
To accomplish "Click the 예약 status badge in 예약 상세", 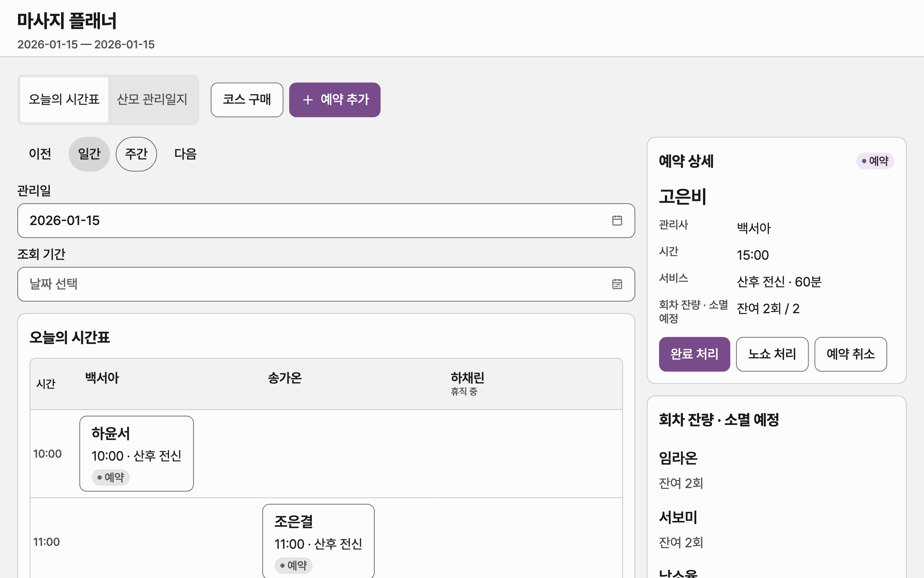I will tap(875, 161).
